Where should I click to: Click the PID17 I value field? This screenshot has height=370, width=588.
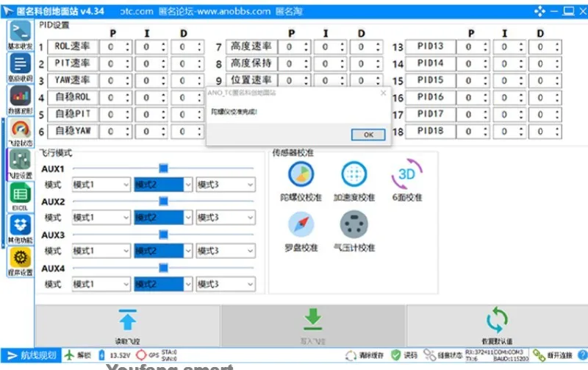tap(509, 115)
